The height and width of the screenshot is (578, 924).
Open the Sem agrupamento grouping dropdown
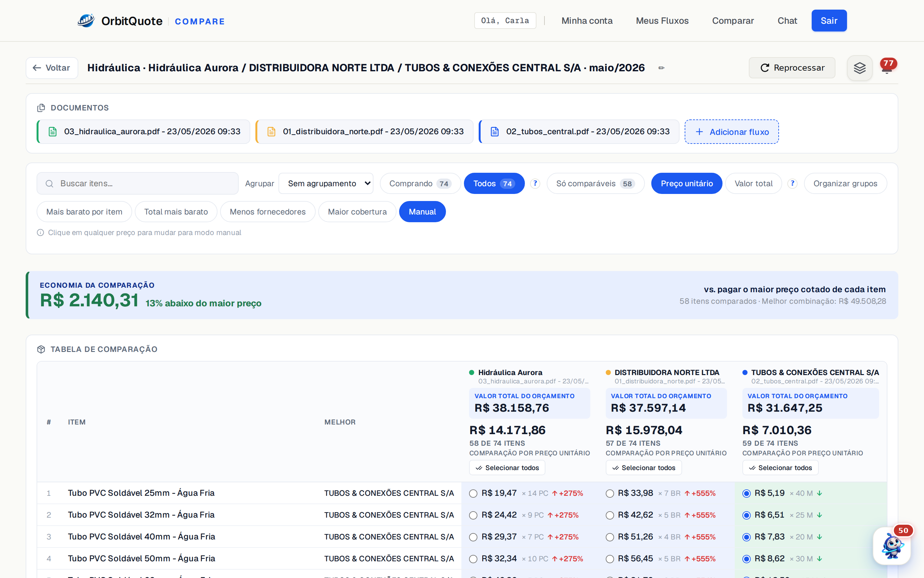(x=326, y=183)
